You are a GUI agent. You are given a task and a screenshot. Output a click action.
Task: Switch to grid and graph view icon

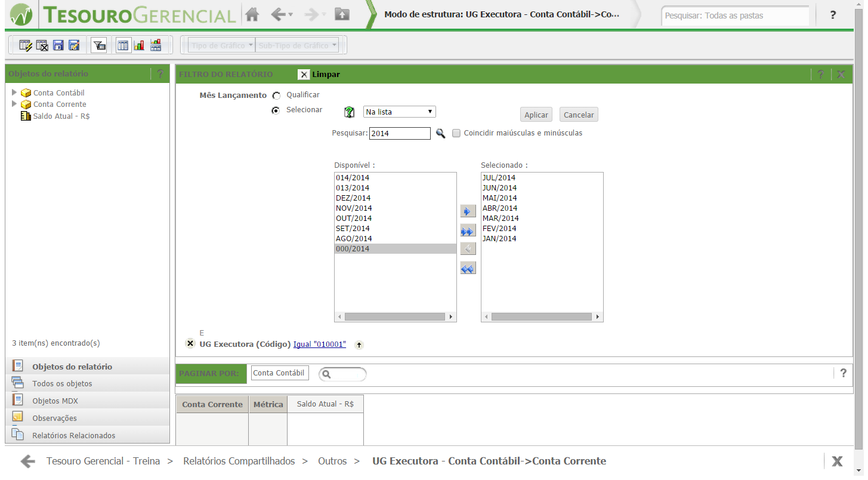pos(156,45)
